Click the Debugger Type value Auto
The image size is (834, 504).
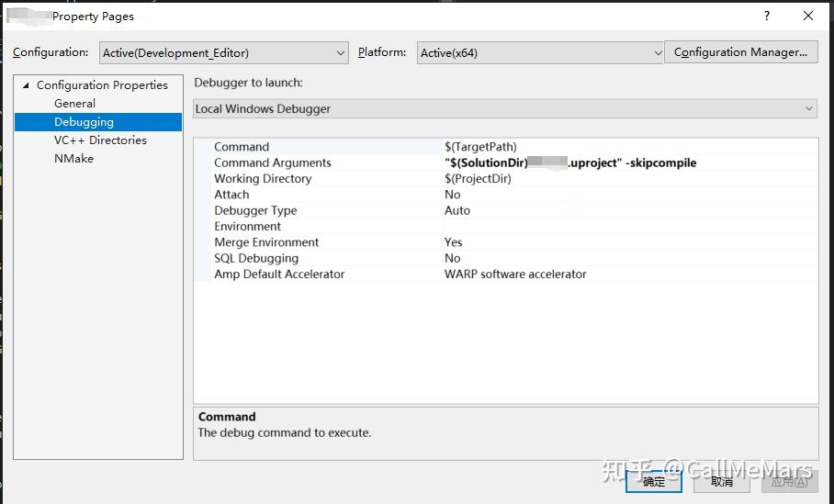pos(457,210)
